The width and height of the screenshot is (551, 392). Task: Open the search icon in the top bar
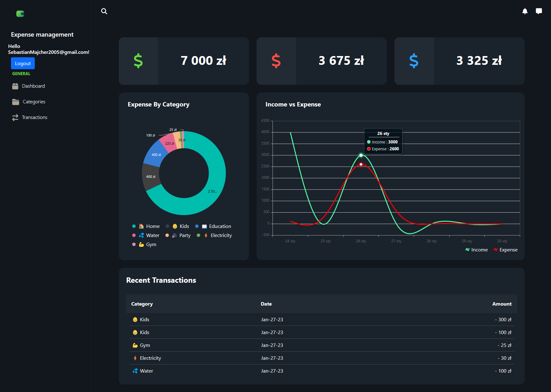[104, 11]
